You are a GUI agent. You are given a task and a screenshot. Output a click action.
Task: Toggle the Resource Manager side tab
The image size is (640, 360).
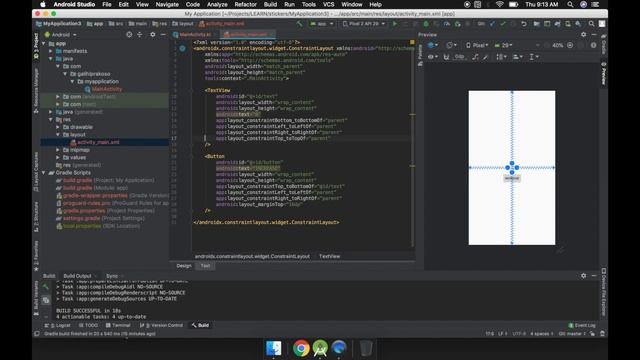pyautogui.click(x=36, y=91)
